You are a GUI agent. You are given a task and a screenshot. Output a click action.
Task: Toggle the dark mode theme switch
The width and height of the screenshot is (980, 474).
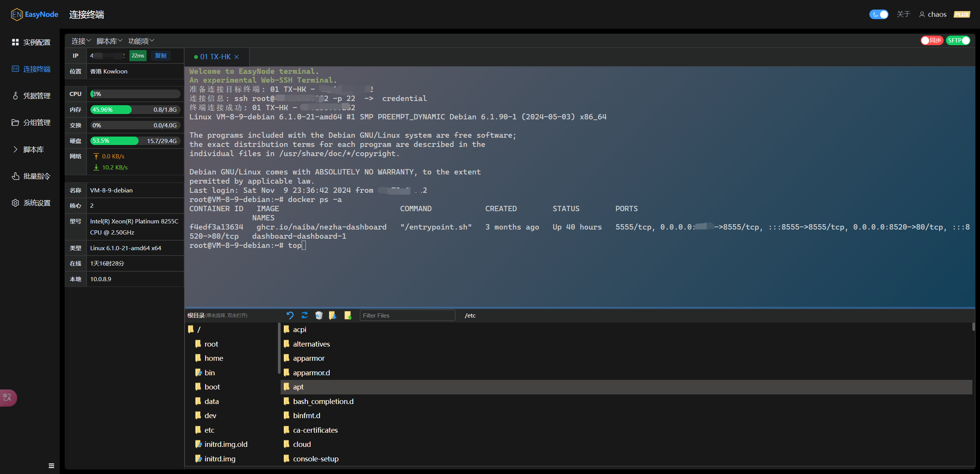tap(879, 15)
